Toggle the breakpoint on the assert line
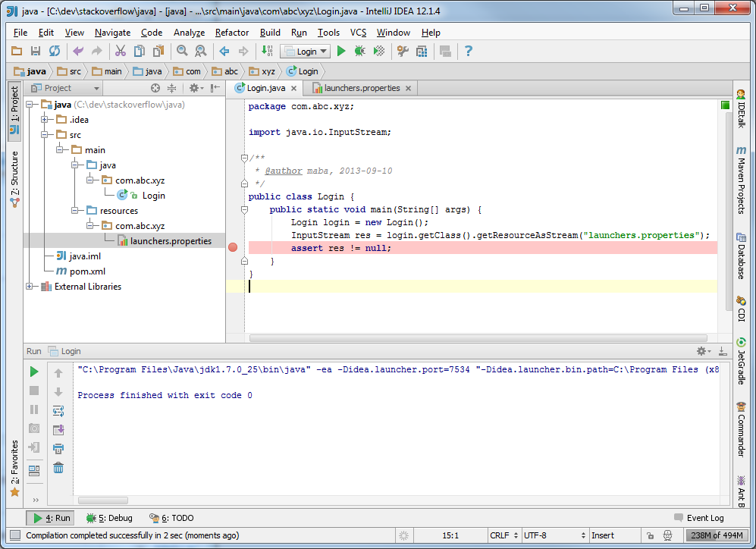The image size is (756, 549). pos(233,248)
